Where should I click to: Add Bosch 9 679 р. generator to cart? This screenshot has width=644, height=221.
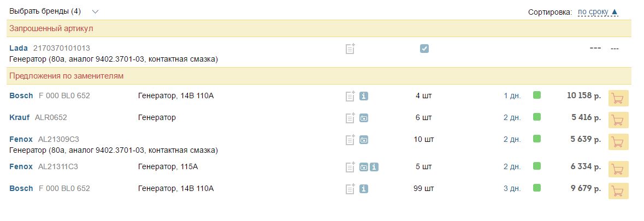[618, 191]
